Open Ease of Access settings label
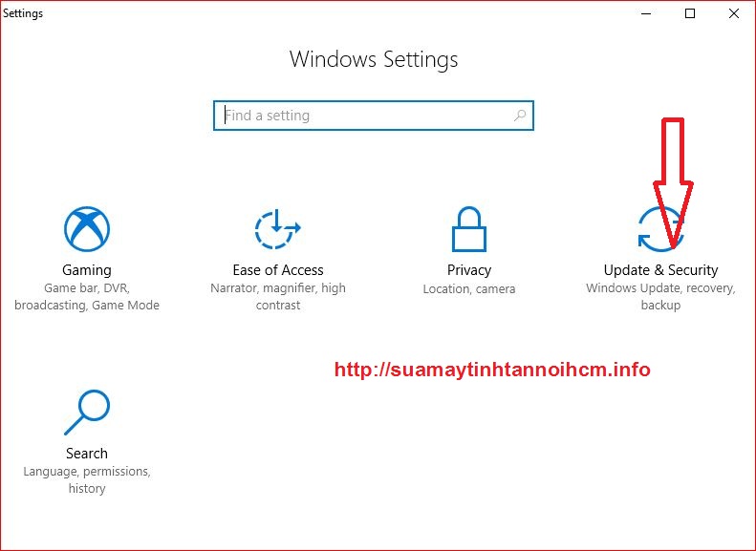Screen dimensions: 756x551 click(x=278, y=270)
